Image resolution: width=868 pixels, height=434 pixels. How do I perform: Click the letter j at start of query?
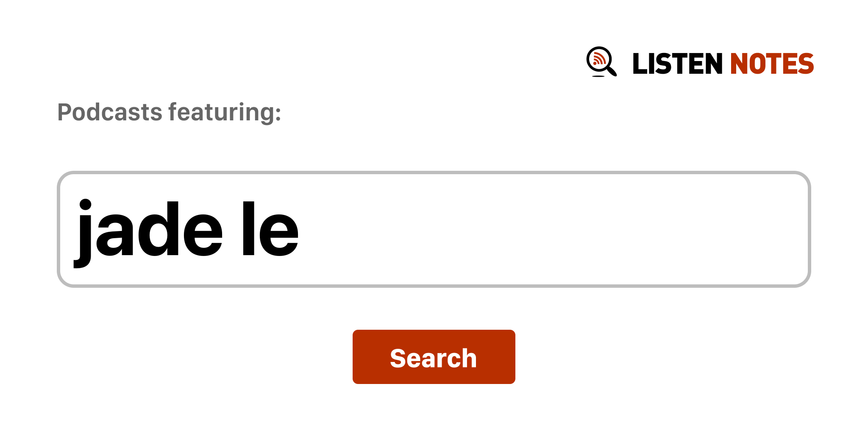(83, 233)
